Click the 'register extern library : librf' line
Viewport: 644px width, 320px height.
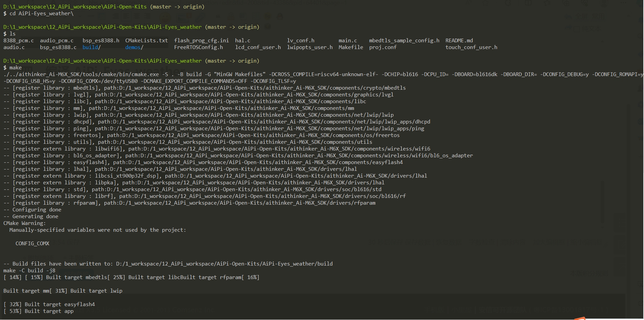coord(205,196)
